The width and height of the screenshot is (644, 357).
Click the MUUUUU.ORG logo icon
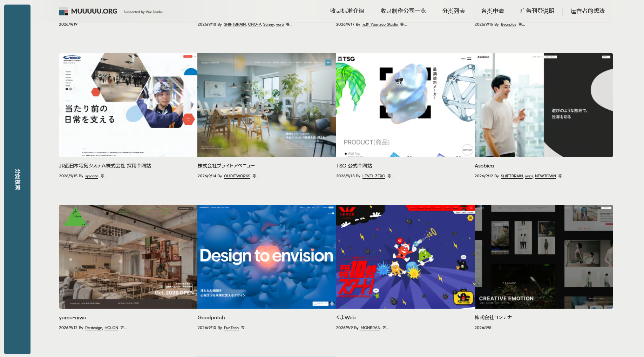coord(63,11)
